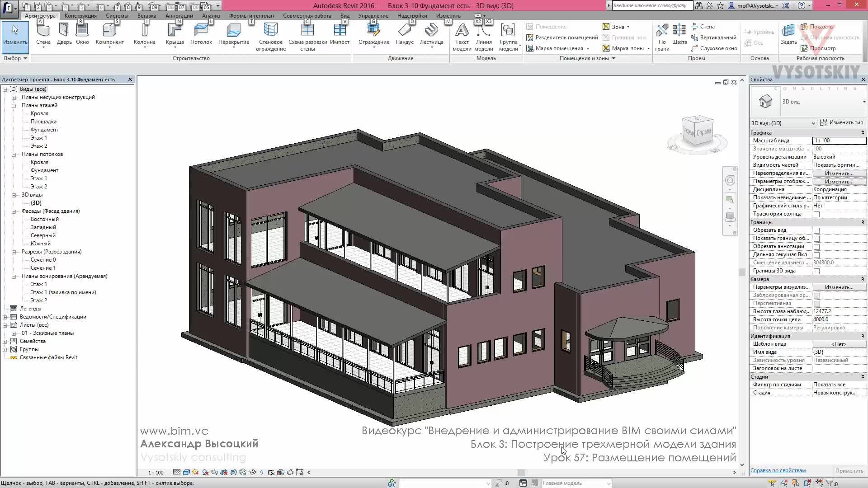Select the Восточный facade view
The image size is (868, 488).
[44, 220]
